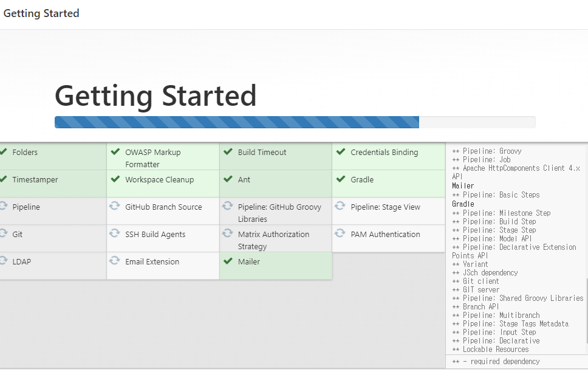
Task: Click the '** Pipeline: Build Step' log line
Action: pyautogui.click(x=494, y=222)
